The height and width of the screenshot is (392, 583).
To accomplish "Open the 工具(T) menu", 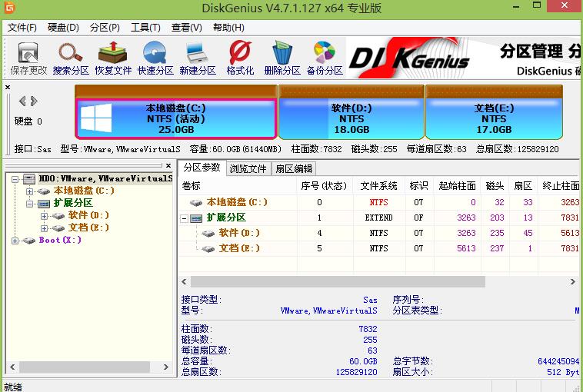I will click(145, 28).
